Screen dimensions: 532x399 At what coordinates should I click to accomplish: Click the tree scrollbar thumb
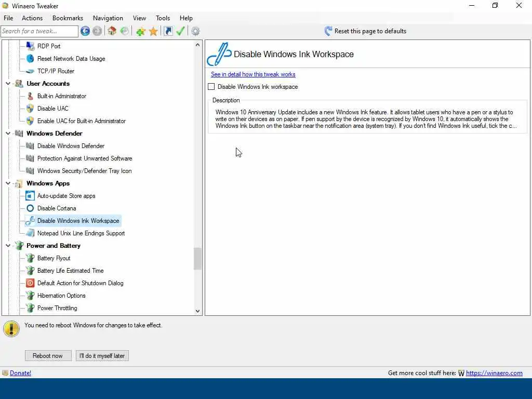(x=197, y=259)
